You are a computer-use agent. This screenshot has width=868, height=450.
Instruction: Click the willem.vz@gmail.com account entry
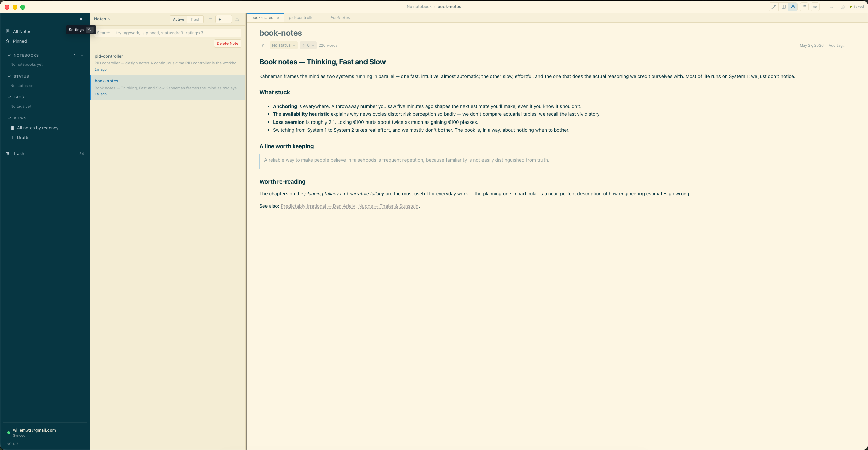pos(34,430)
